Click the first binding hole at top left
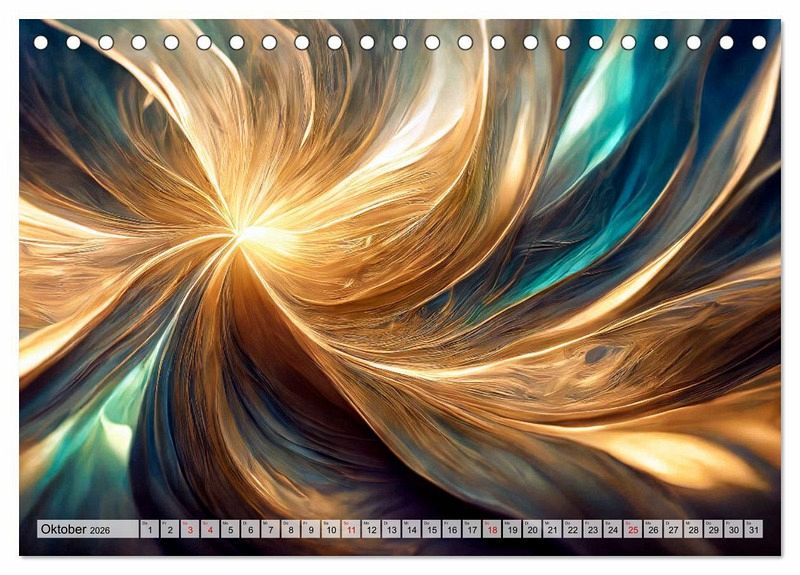The width and height of the screenshot is (800, 575). tap(41, 42)
